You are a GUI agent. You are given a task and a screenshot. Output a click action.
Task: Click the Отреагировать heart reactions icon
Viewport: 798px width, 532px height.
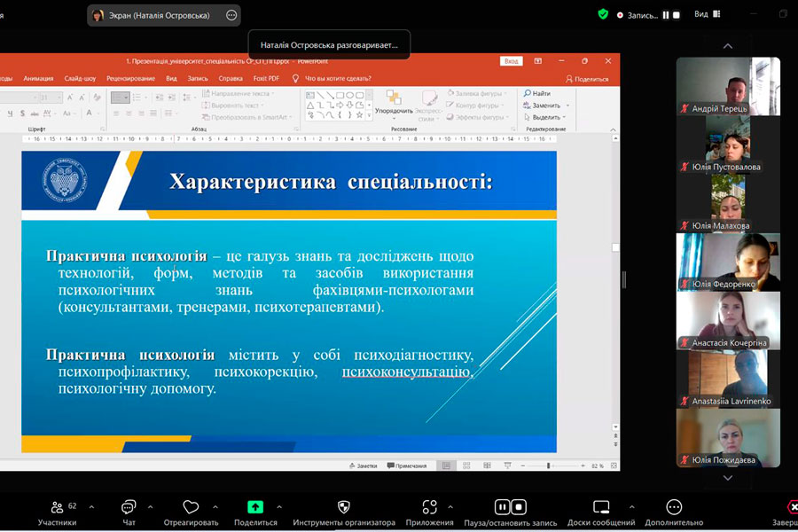tap(191, 508)
